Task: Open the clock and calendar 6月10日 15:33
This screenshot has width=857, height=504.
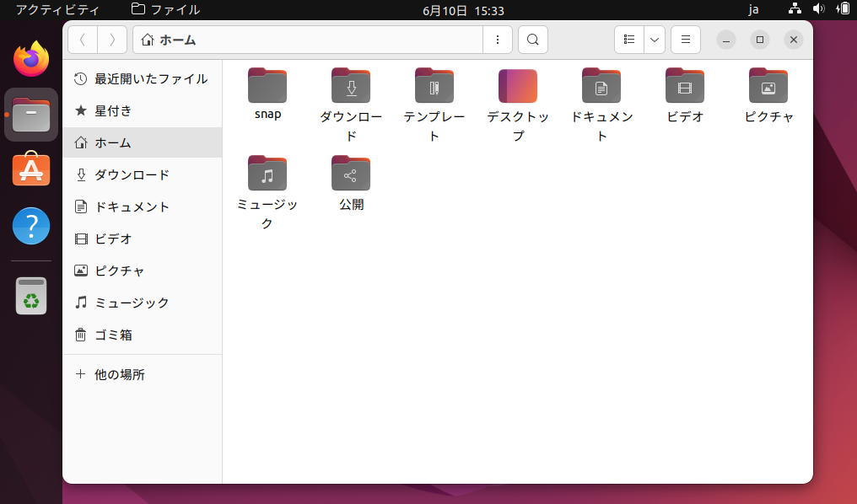Action: click(x=463, y=10)
